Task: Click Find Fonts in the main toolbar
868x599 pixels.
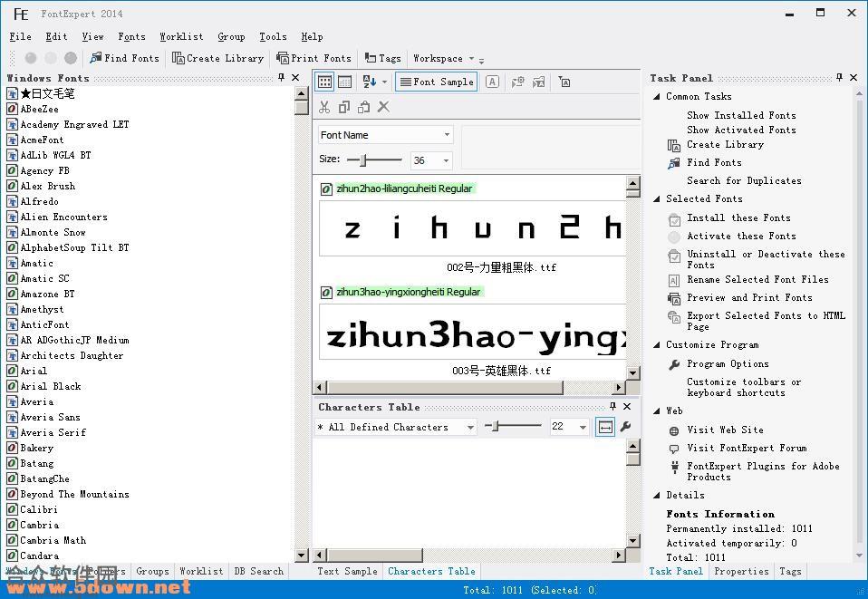Action: (x=124, y=58)
